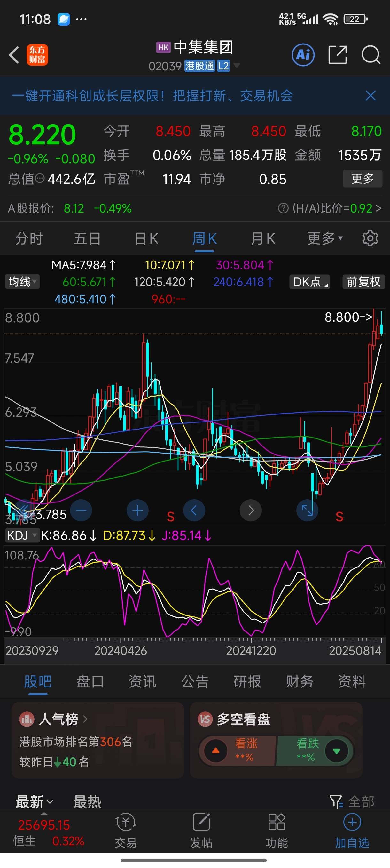Vote 看跌 with down arrow
390x868 pixels.
[x=336, y=751]
